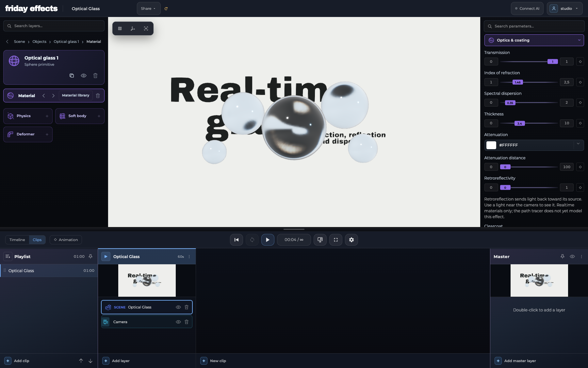Toggle keyframe for Index of refraction
The image size is (588, 368).
point(580,82)
